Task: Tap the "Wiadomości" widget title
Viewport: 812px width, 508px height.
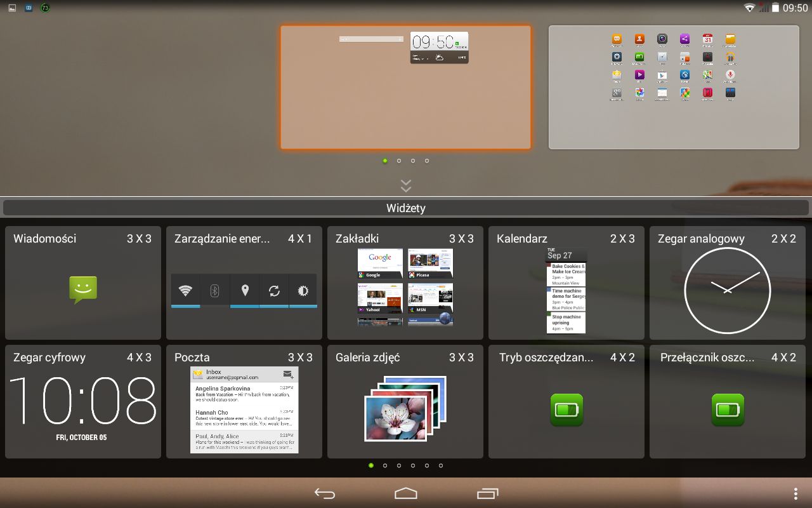Action: 44,239
